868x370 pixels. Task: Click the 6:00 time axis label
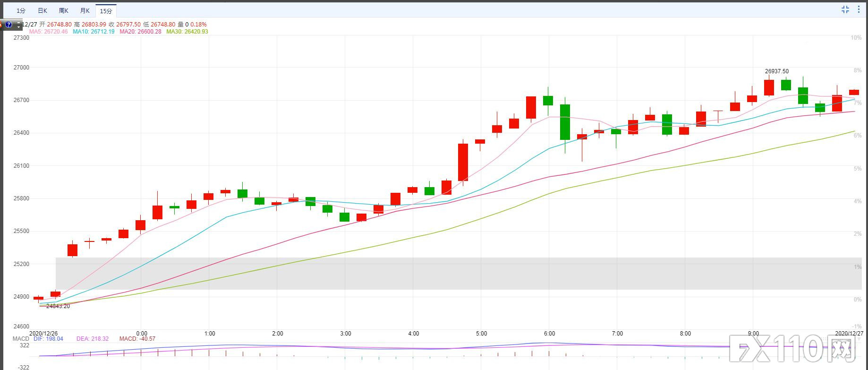549,334
